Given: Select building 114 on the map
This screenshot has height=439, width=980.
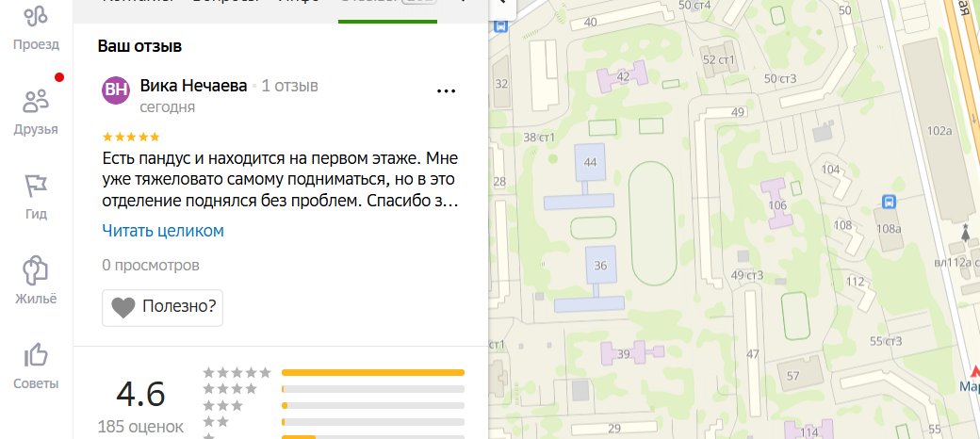Looking at the screenshot, I should 809,431.
